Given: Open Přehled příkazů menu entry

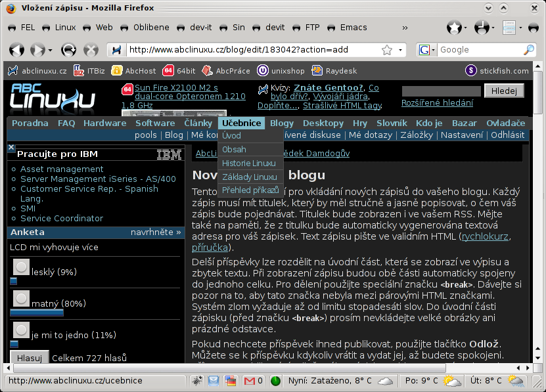Looking at the screenshot, I should pos(251,190).
